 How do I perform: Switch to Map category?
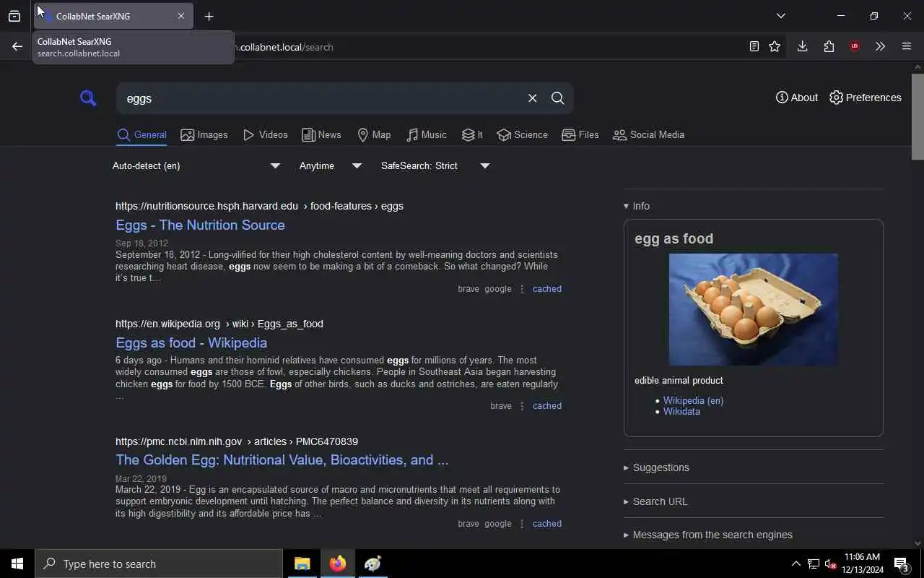click(x=374, y=135)
